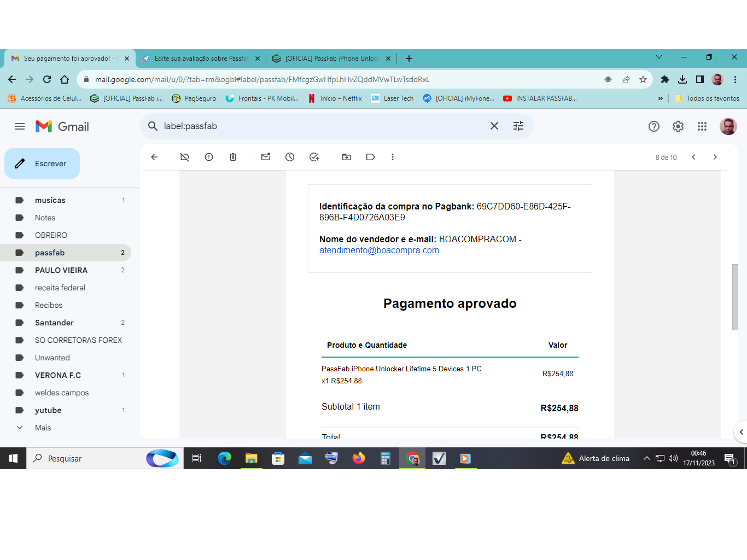Switch to the PassFab iPhone Unlocker tab
This screenshot has width=747, height=560.
point(325,58)
